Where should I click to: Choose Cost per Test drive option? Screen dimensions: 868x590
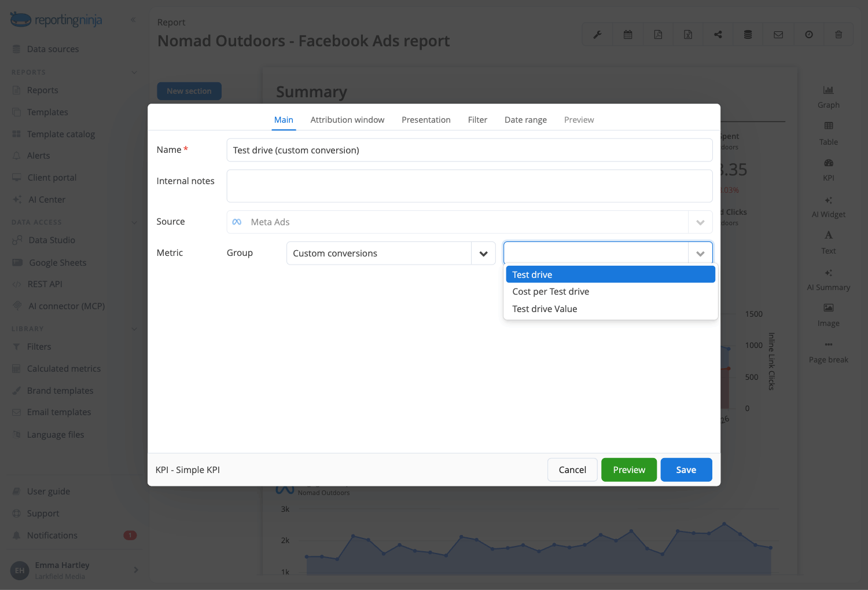point(610,292)
